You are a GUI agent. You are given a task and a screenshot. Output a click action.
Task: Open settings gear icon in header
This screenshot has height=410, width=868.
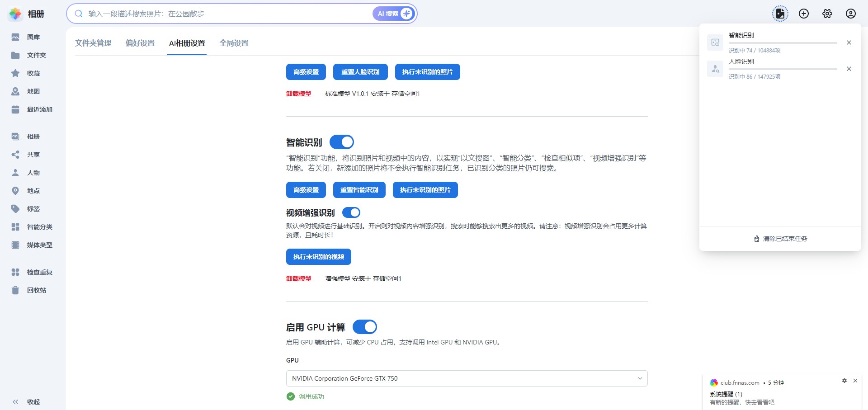pyautogui.click(x=827, y=14)
